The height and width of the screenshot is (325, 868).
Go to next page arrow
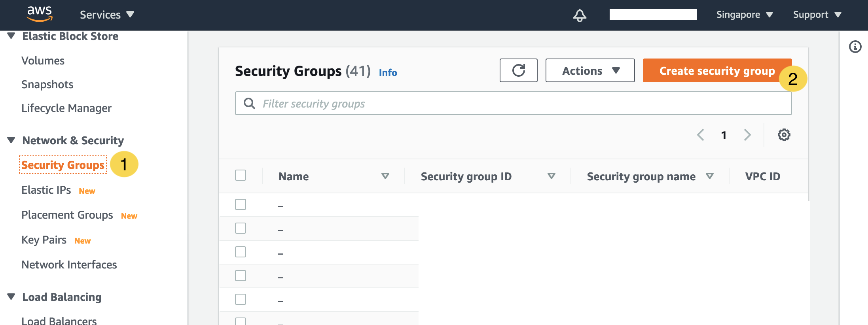click(x=747, y=135)
